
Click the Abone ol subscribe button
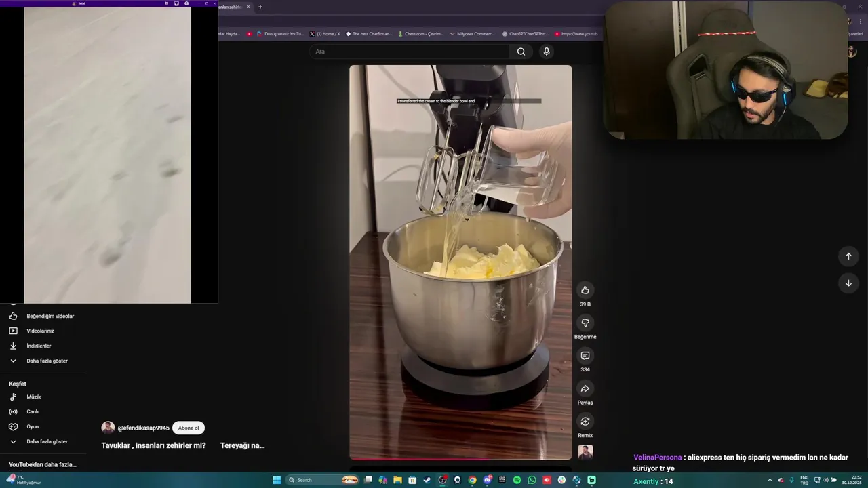pos(189,428)
